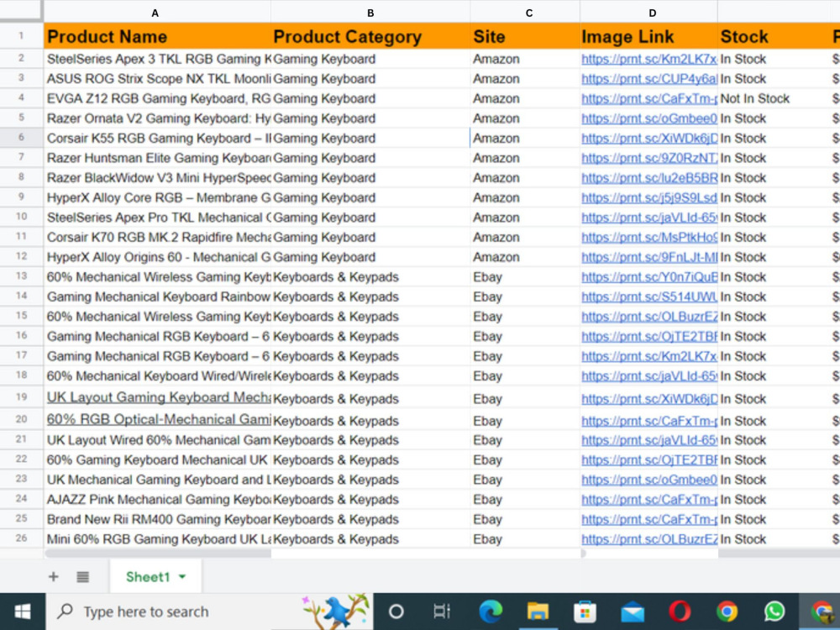The image size is (840, 630).
Task: Open the row 7 prnt.sc/9Z0RzNT link
Action: pyautogui.click(x=649, y=158)
